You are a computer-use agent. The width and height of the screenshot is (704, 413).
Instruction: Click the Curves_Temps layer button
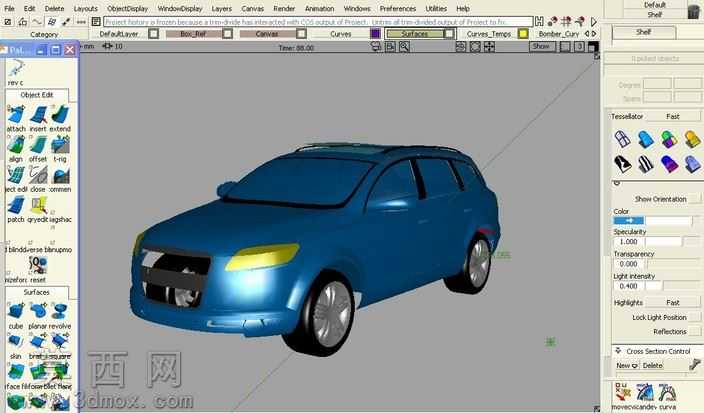point(488,34)
